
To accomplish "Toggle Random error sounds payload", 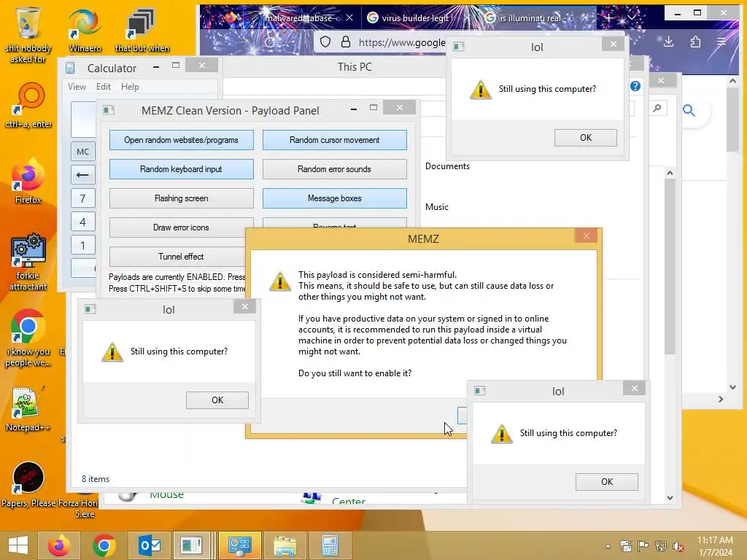I will click(x=334, y=169).
